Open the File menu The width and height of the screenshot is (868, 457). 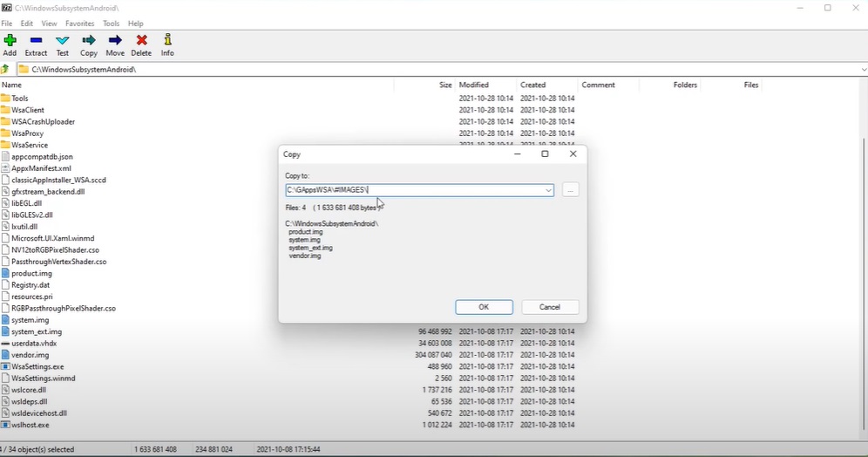coord(7,24)
